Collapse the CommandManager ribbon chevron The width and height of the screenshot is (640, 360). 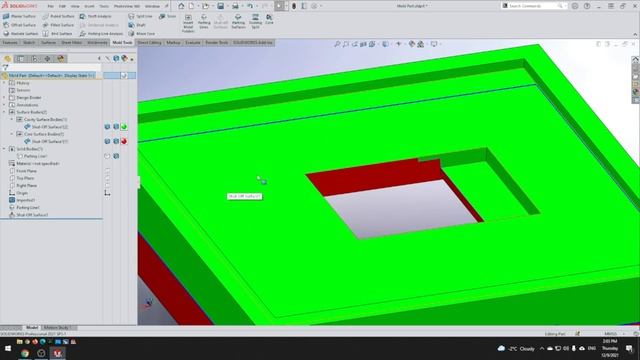click(x=635, y=34)
